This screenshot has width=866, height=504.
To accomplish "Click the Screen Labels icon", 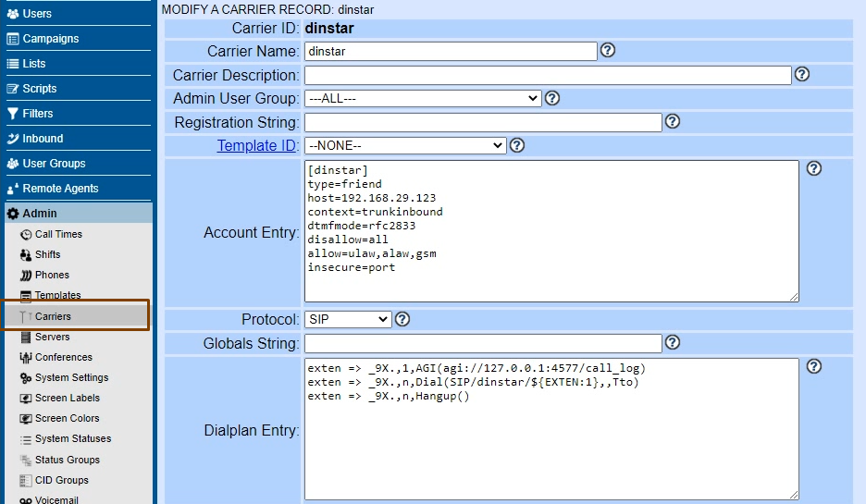I will [x=25, y=399].
